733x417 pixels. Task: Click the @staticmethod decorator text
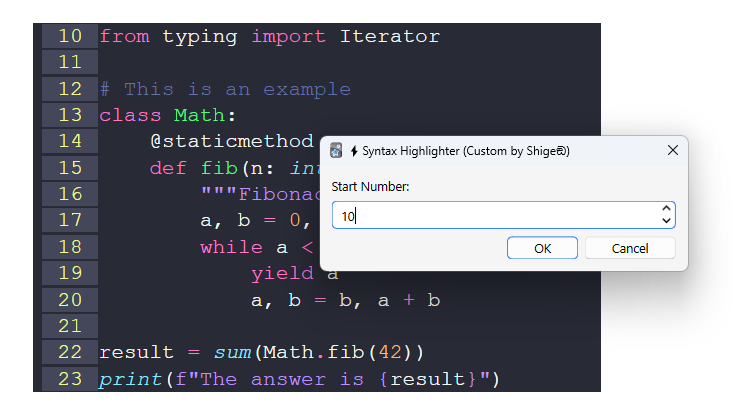(x=232, y=141)
